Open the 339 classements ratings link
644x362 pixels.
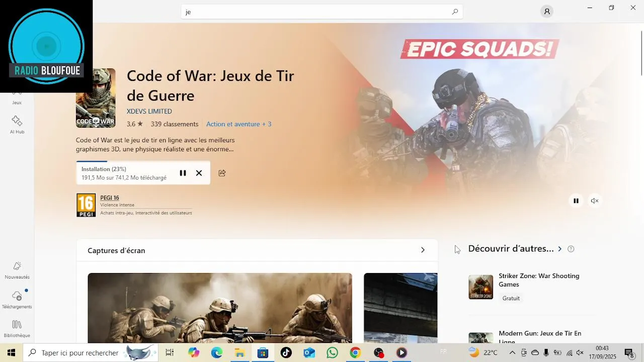point(175,124)
